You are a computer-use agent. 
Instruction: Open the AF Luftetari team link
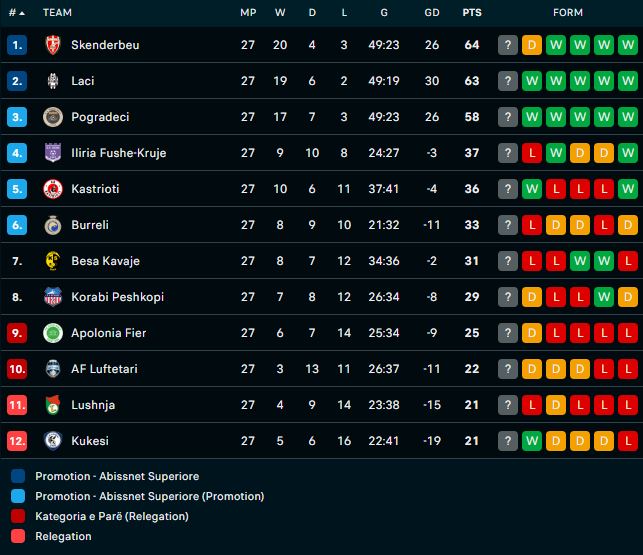104,369
